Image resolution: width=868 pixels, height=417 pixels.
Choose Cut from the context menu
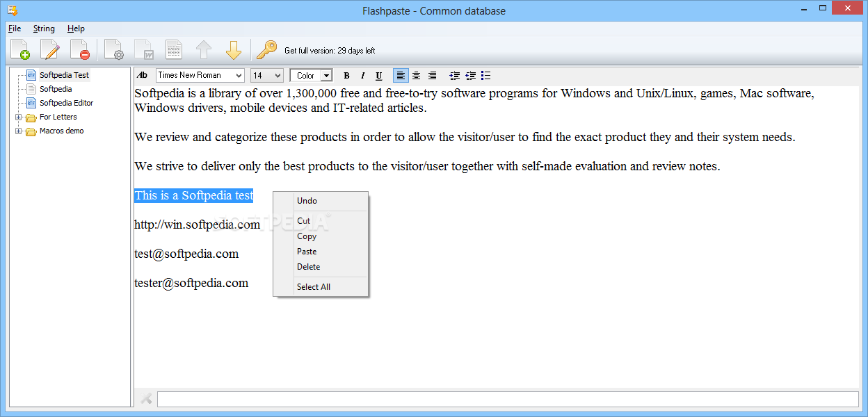point(321,221)
